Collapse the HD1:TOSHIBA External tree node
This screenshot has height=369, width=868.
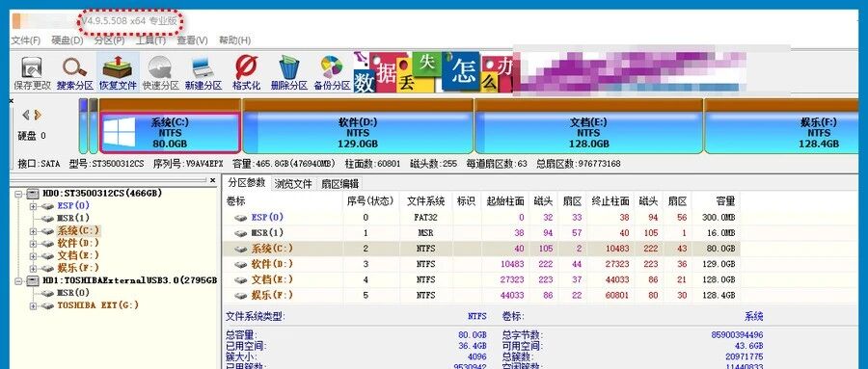pyautogui.click(x=19, y=281)
